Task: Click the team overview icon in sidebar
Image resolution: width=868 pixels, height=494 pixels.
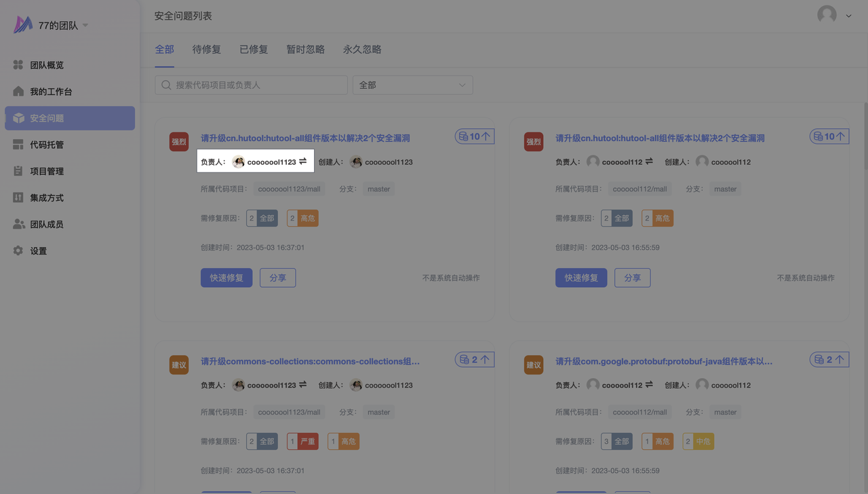Action: point(18,65)
